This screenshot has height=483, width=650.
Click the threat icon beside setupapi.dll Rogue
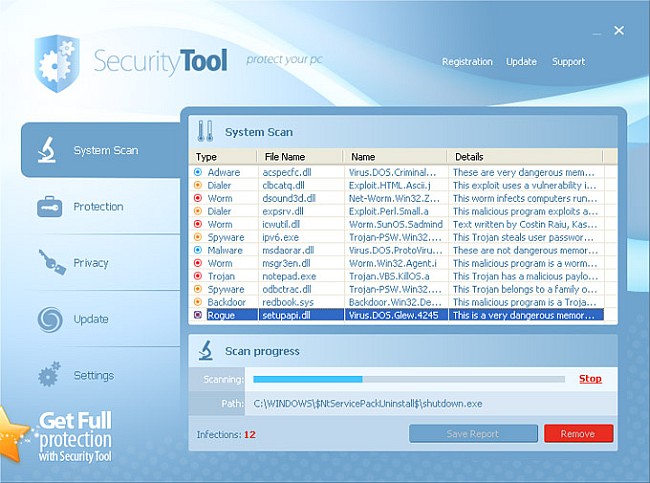pyautogui.click(x=198, y=315)
